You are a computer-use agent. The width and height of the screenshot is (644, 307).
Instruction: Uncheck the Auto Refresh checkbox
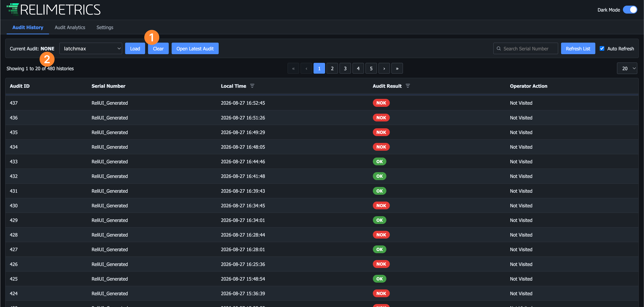tap(602, 49)
